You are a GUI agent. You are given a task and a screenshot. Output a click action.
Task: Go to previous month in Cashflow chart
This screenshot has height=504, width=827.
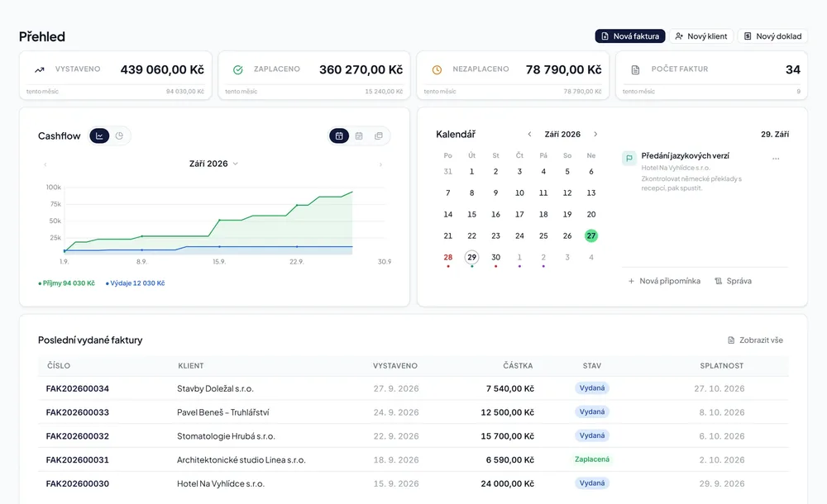click(x=45, y=164)
